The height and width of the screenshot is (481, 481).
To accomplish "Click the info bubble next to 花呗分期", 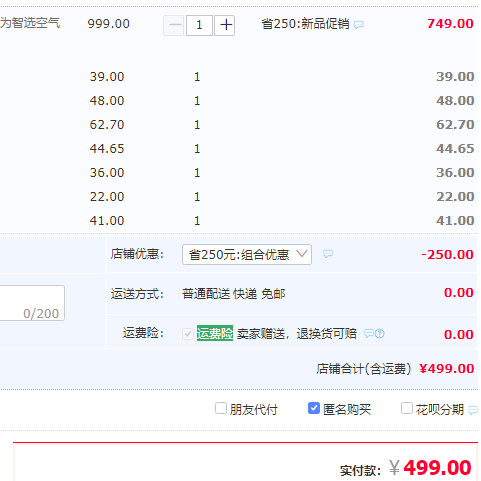I will 473,410.
